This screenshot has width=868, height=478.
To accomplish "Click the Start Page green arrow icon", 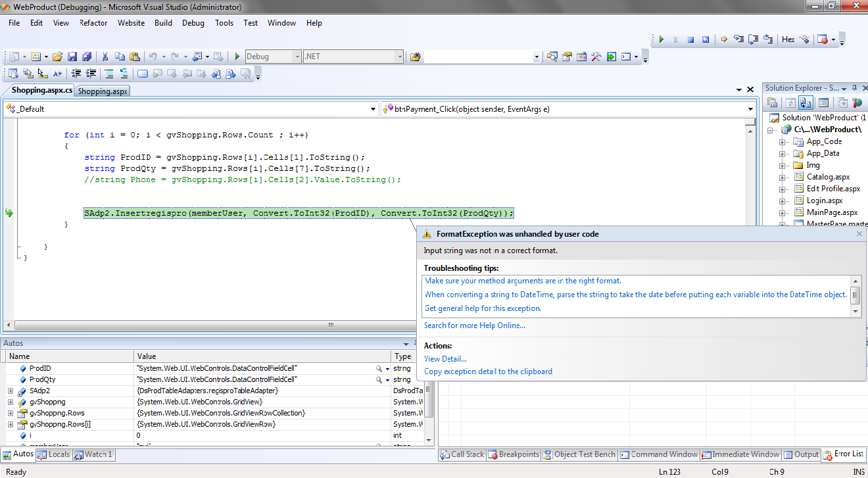I will click(612, 57).
